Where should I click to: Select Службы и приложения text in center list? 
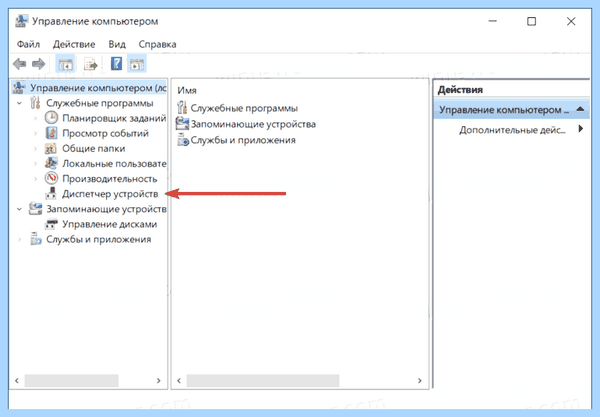[x=243, y=140]
